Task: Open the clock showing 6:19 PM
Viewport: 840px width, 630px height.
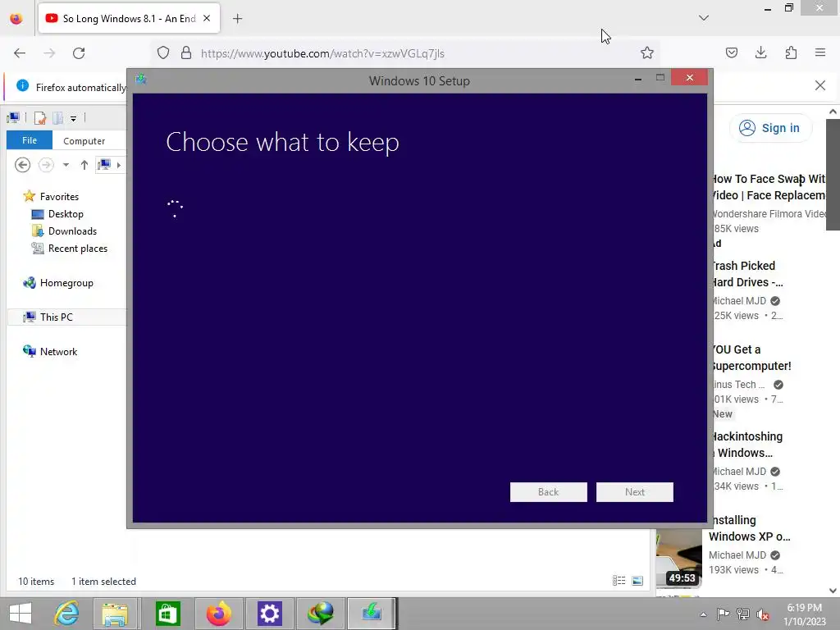Action: pos(804,614)
